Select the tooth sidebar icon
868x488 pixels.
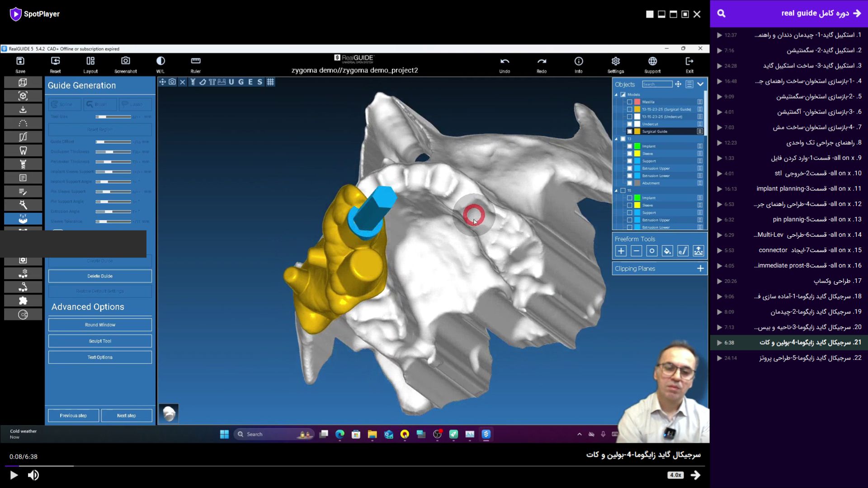click(23, 150)
